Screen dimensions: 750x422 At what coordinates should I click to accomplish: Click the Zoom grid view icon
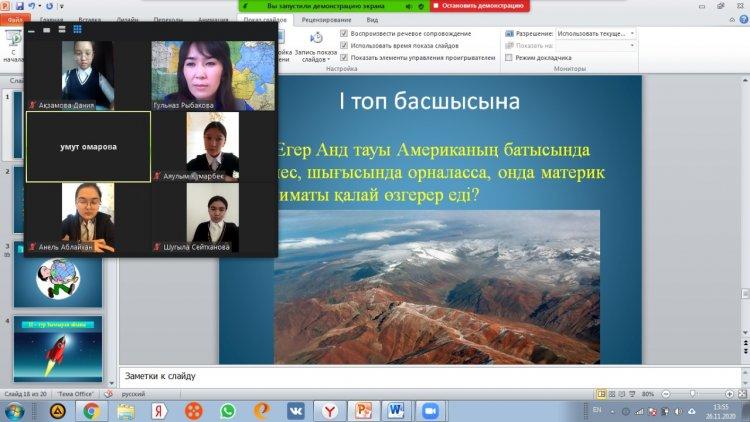click(77, 30)
